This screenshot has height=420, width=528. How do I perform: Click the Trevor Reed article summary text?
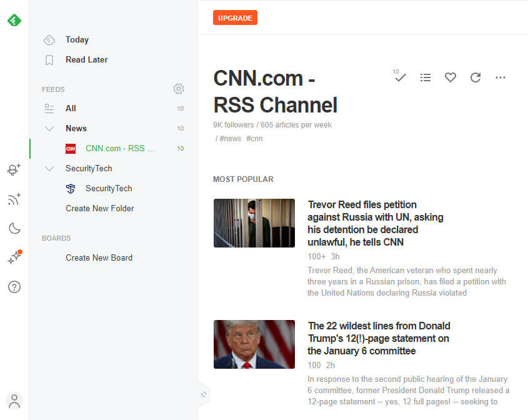(407, 282)
